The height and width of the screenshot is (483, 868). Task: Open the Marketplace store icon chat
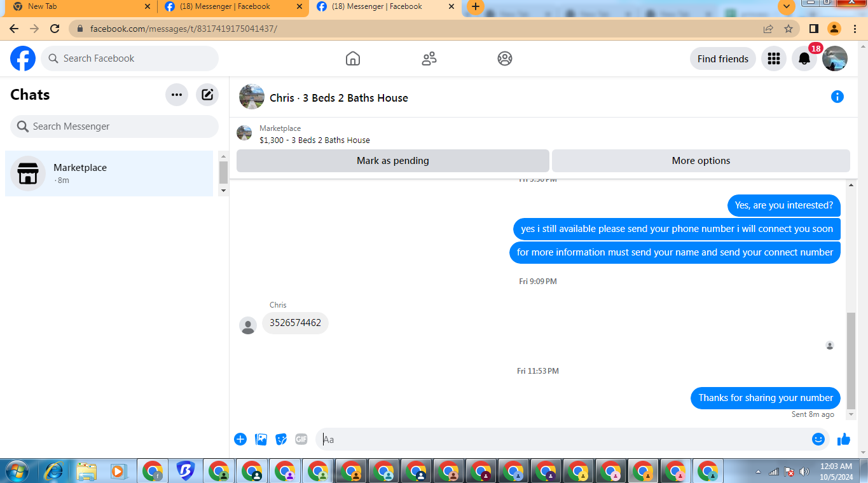[x=28, y=173]
